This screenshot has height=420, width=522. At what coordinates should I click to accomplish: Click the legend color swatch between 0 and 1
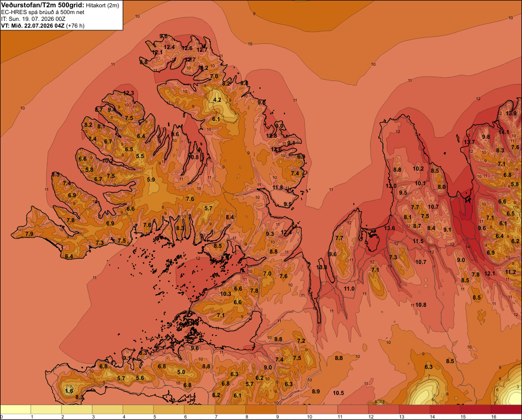[16, 410]
